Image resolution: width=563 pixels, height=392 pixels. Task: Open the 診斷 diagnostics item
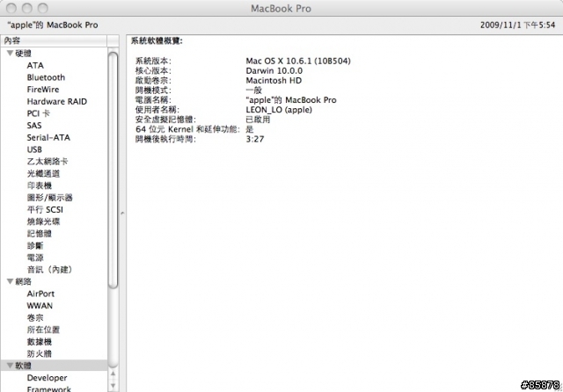[35, 246]
